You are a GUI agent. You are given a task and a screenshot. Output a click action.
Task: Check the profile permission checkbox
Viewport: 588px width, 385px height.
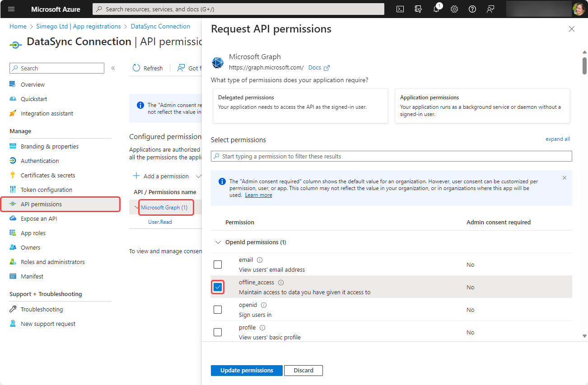click(x=218, y=332)
